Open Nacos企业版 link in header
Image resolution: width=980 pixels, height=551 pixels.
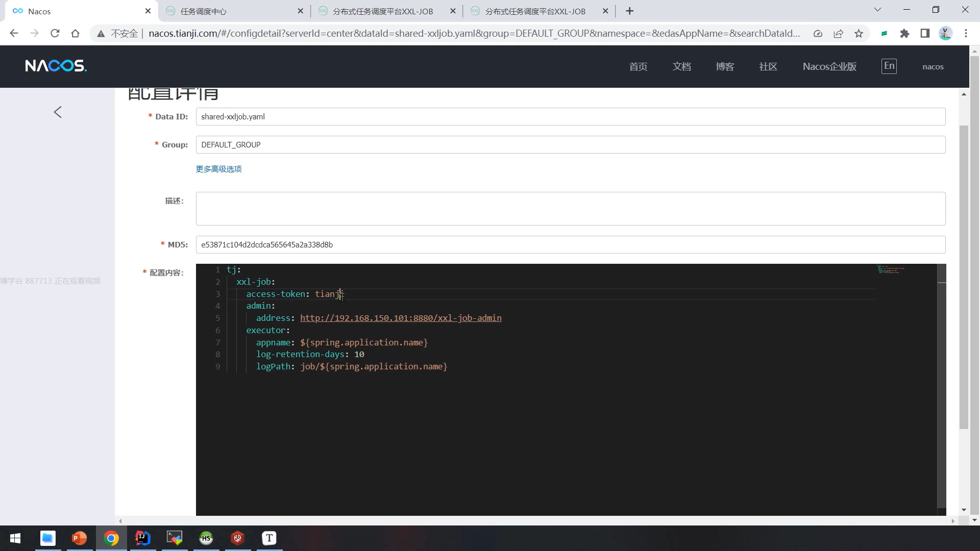click(x=829, y=66)
